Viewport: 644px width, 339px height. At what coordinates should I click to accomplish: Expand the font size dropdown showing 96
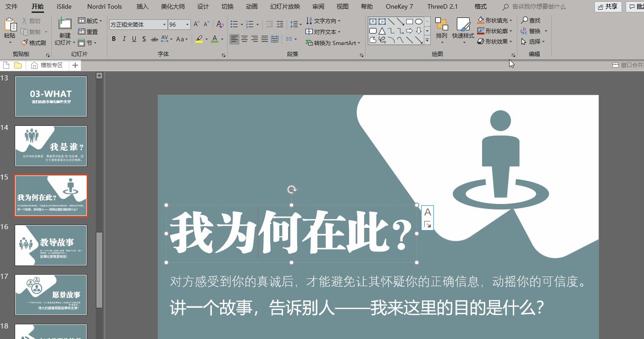point(187,24)
